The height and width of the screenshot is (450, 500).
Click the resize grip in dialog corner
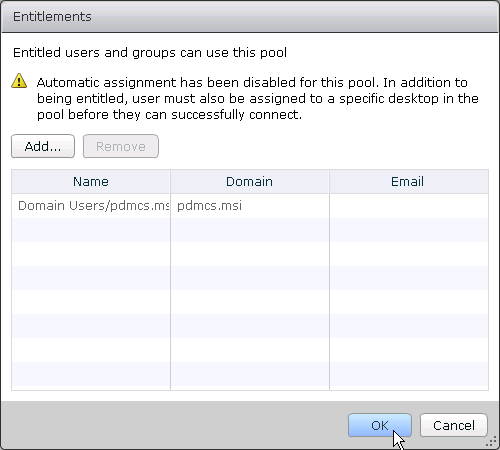[x=491, y=442]
